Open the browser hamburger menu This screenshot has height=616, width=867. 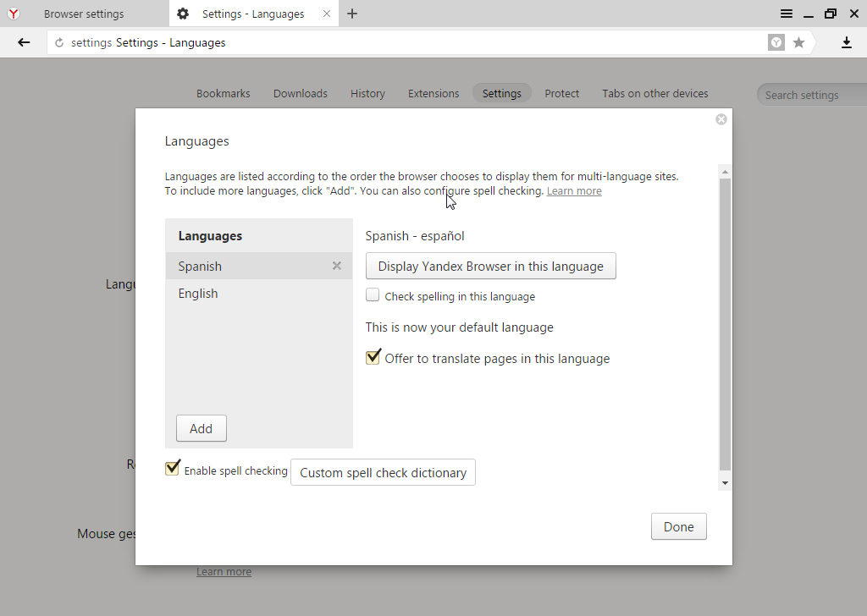pos(787,14)
